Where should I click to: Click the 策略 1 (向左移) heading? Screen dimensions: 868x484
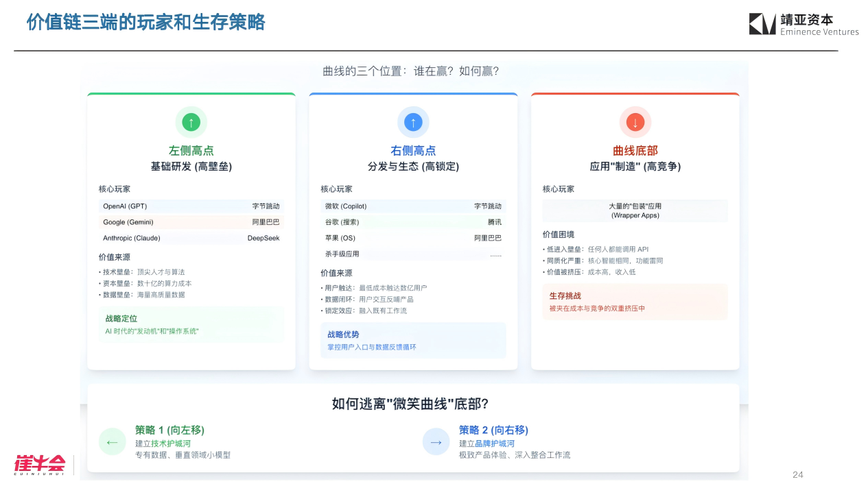click(x=169, y=430)
